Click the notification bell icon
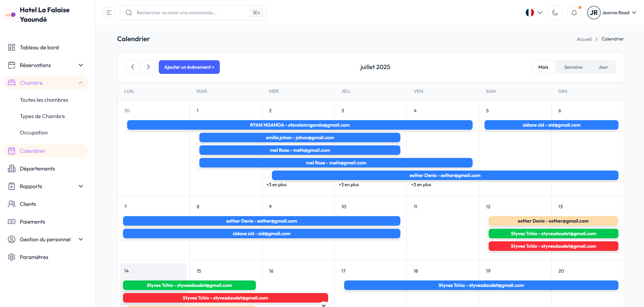 (x=574, y=13)
